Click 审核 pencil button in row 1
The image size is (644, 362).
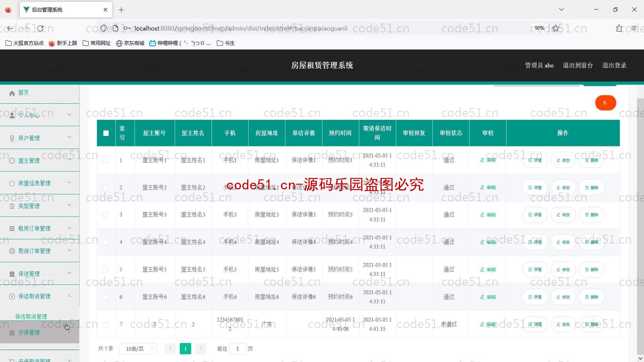tap(488, 160)
